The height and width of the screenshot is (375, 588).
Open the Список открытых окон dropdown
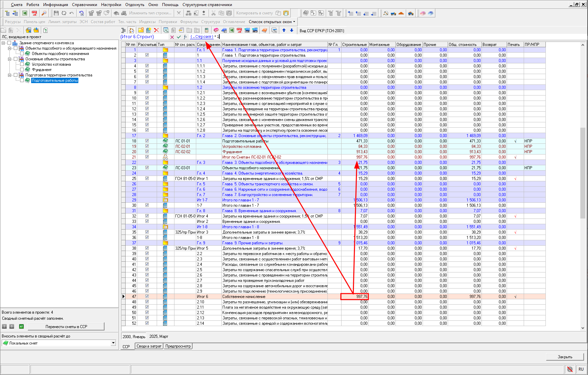[272, 22]
